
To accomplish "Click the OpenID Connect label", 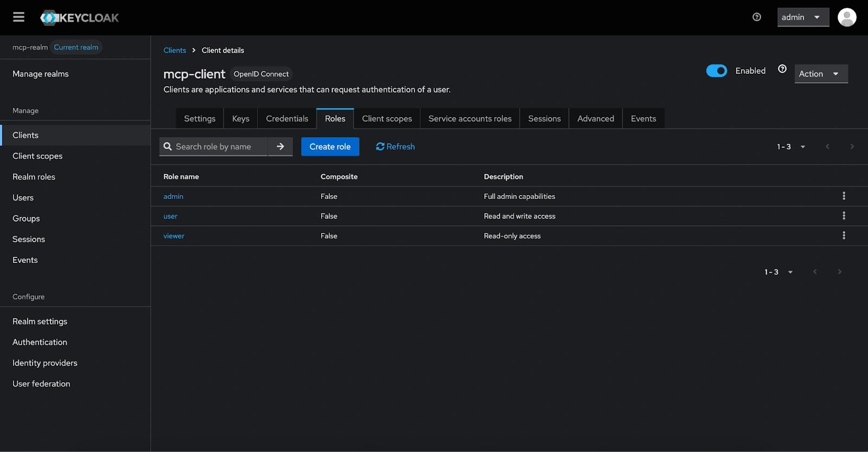I will click(x=261, y=74).
